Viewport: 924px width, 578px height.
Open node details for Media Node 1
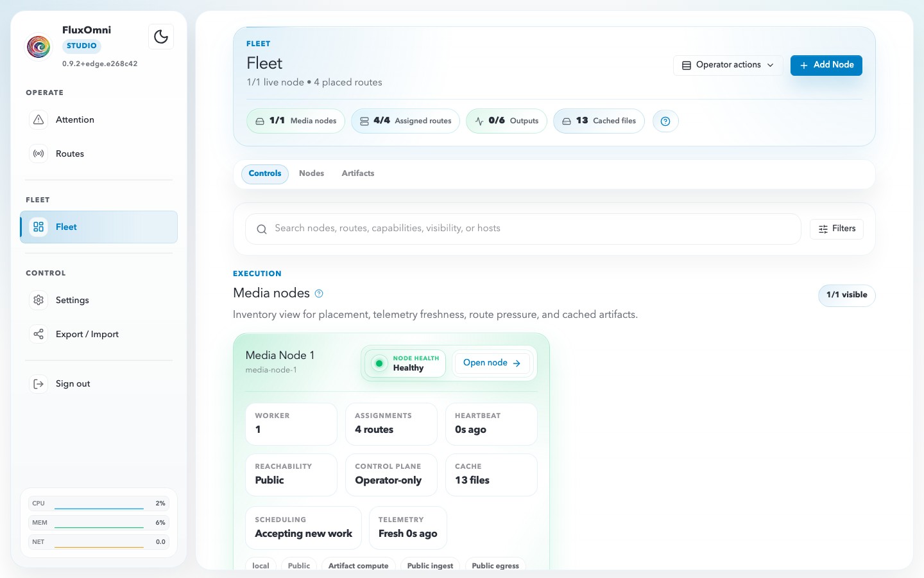[x=492, y=363]
